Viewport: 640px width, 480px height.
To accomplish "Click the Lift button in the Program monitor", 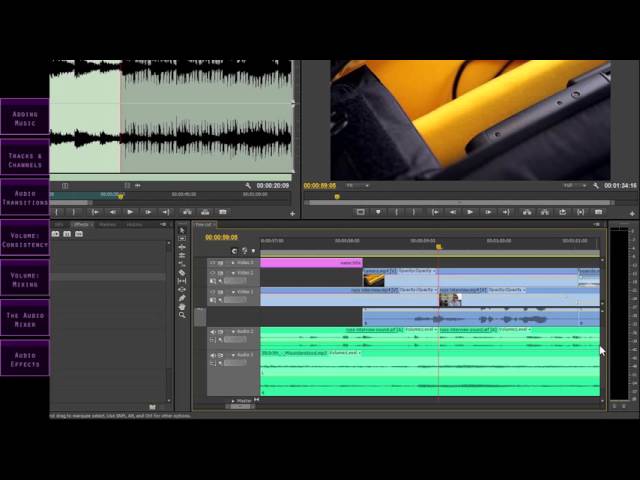I will pyautogui.click(x=527, y=212).
